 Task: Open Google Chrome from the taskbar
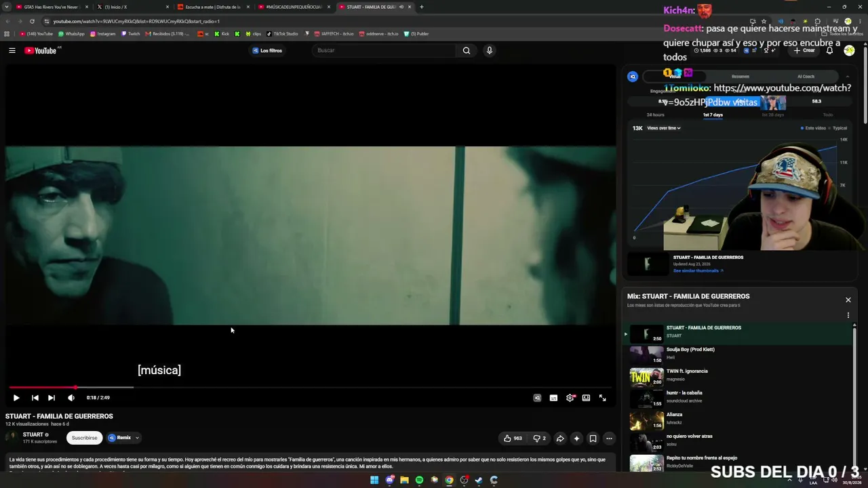click(x=449, y=481)
